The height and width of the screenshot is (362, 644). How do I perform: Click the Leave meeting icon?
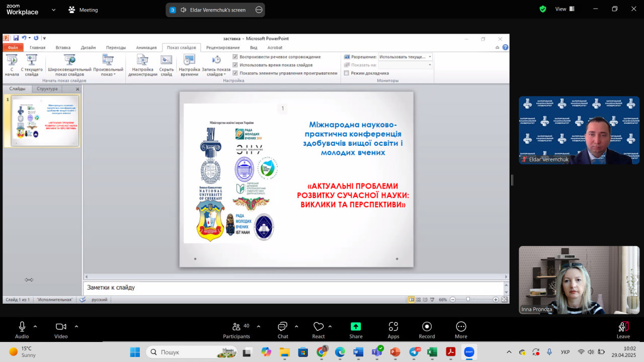tap(623, 327)
